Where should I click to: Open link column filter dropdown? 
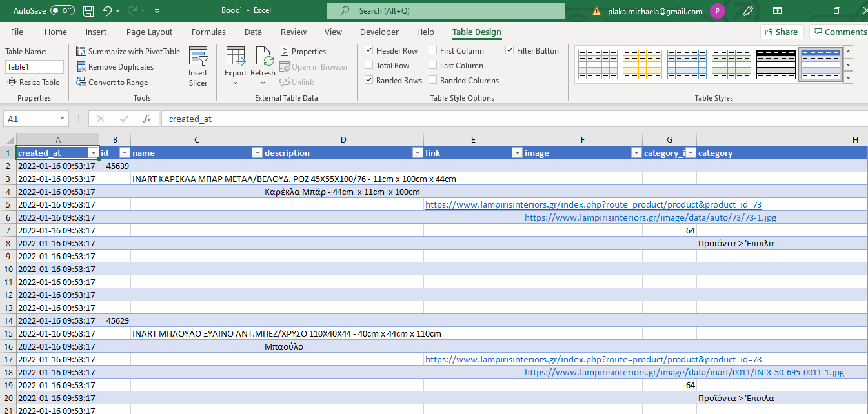click(x=517, y=153)
